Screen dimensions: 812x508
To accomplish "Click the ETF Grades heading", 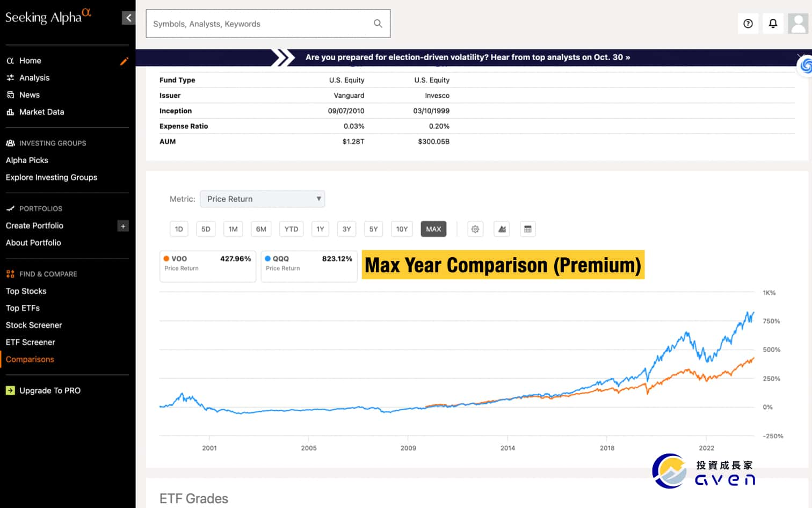I will 194,499.
